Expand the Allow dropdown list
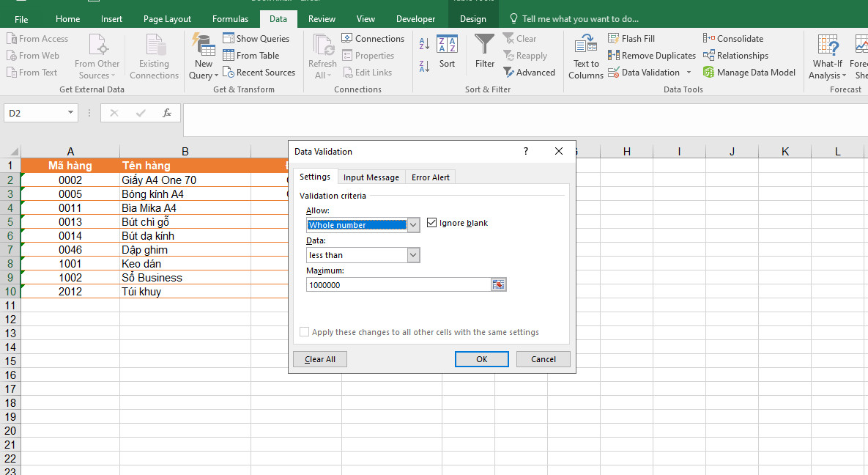 [413, 225]
